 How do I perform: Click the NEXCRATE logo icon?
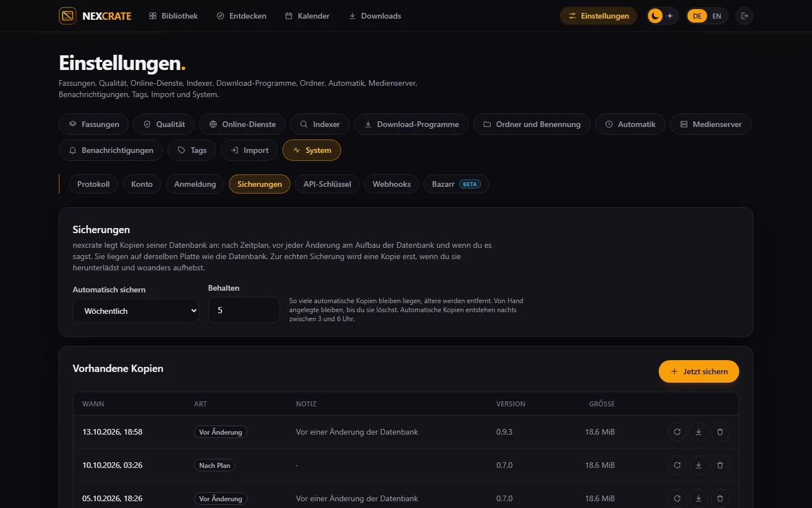[68, 16]
